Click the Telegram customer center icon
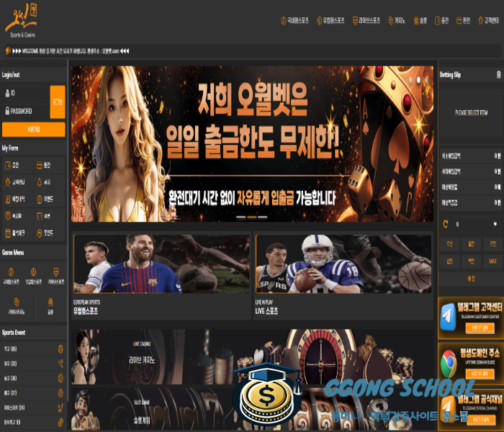The image size is (504, 432). click(449, 317)
